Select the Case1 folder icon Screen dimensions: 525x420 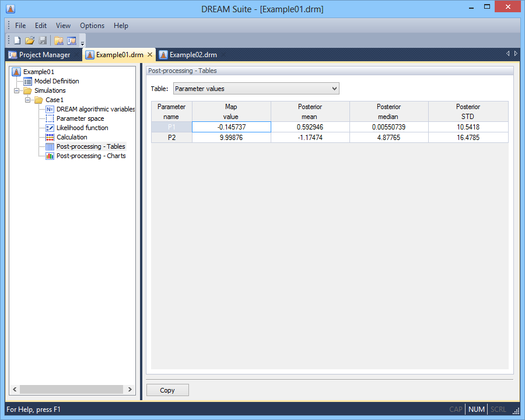39,100
